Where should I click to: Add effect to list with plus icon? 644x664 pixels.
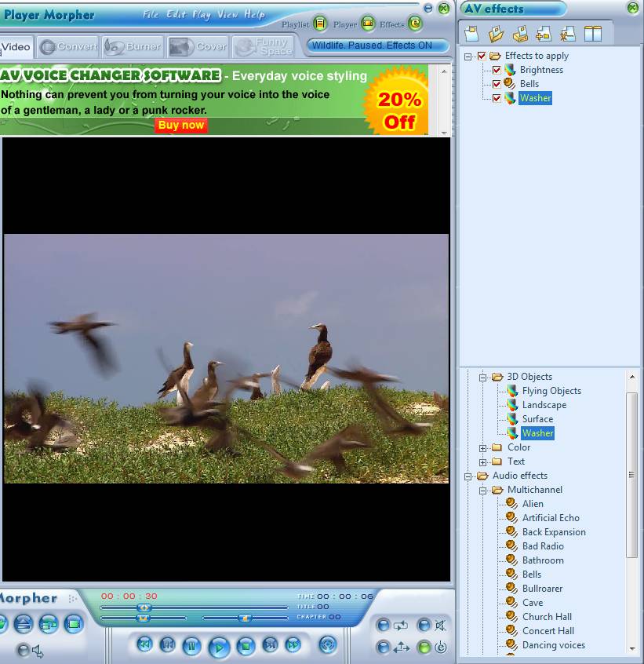click(544, 34)
